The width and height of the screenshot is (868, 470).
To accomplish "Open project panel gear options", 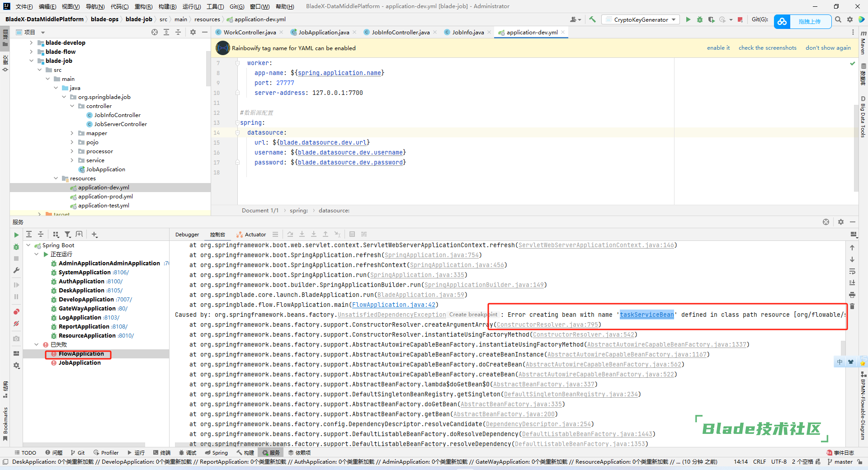I will (x=193, y=32).
